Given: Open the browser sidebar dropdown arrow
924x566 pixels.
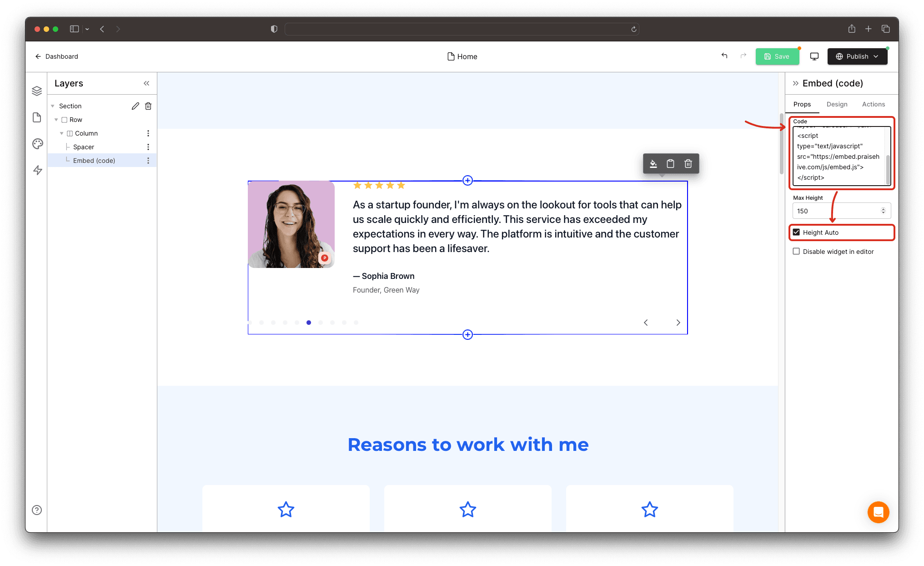Looking at the screenshot, I should [x=87, y=29].
